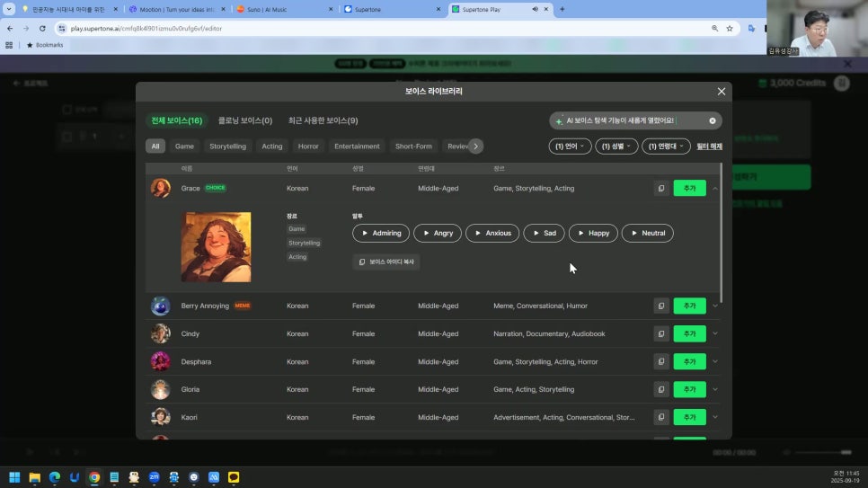Image resolution: width=868 pixels, height=488 pixels.
Task: Switch to recently used voices tab (9)
Action: [323, 120]
